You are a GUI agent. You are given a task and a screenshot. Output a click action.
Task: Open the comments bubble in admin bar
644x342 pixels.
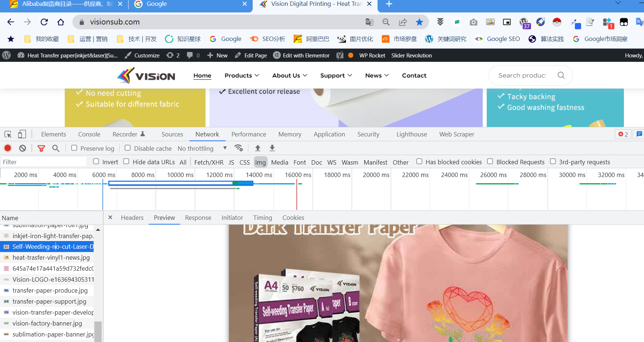coord(193,56)
